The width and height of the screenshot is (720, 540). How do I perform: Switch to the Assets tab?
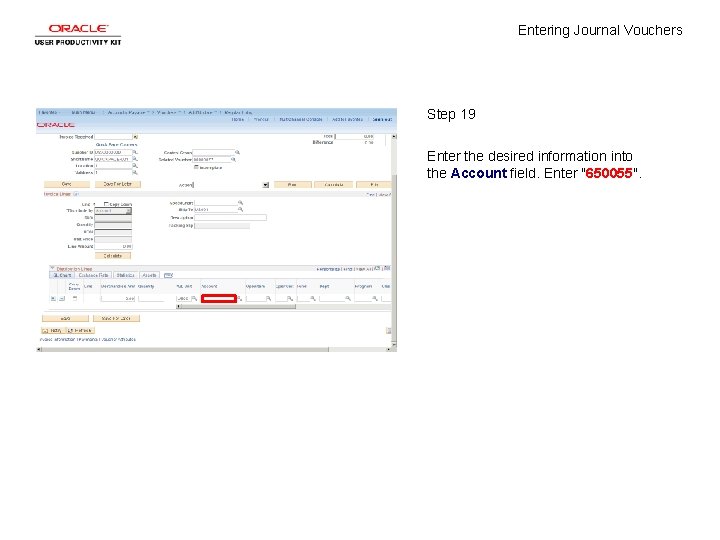pyautogui.click(x=149, y=275)
